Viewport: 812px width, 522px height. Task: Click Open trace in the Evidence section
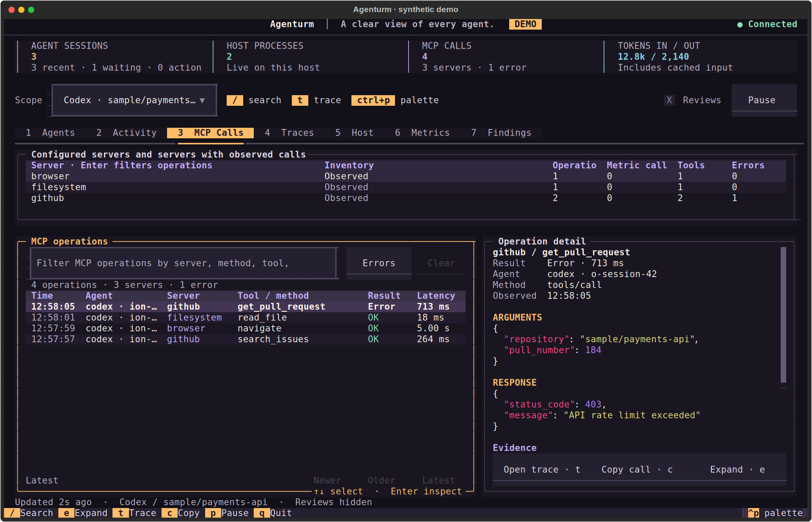click(542, 470)
